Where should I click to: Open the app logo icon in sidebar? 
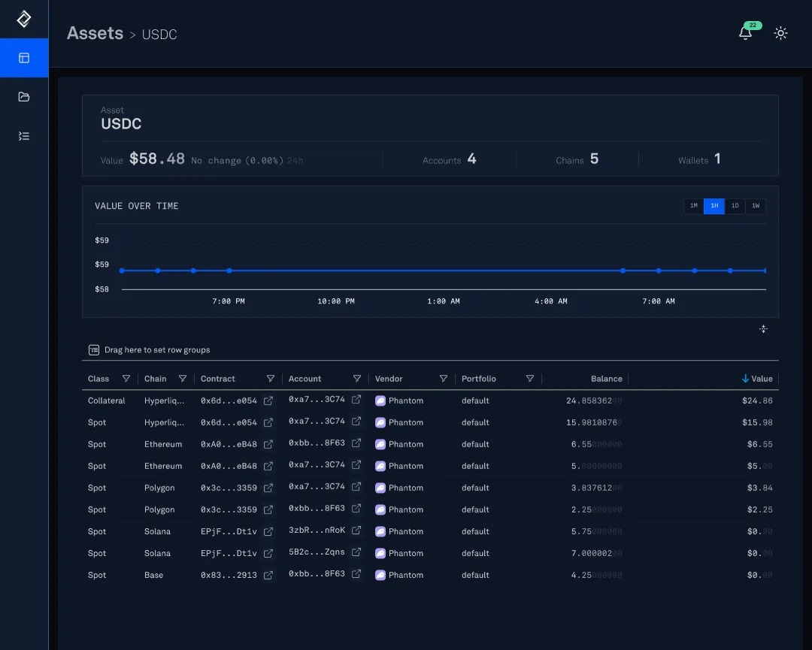(x=23, y=19)
